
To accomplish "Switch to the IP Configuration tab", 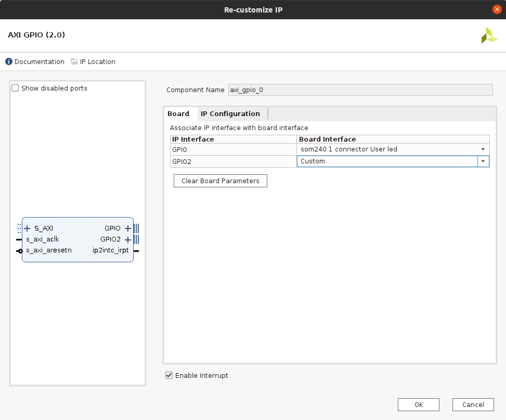I will [230, 114].
